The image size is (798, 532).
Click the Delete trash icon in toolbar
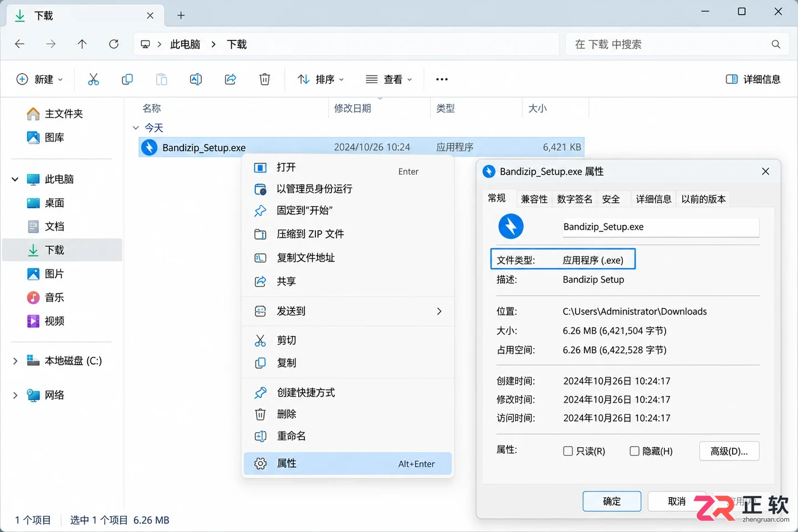(x=265, y=79)
